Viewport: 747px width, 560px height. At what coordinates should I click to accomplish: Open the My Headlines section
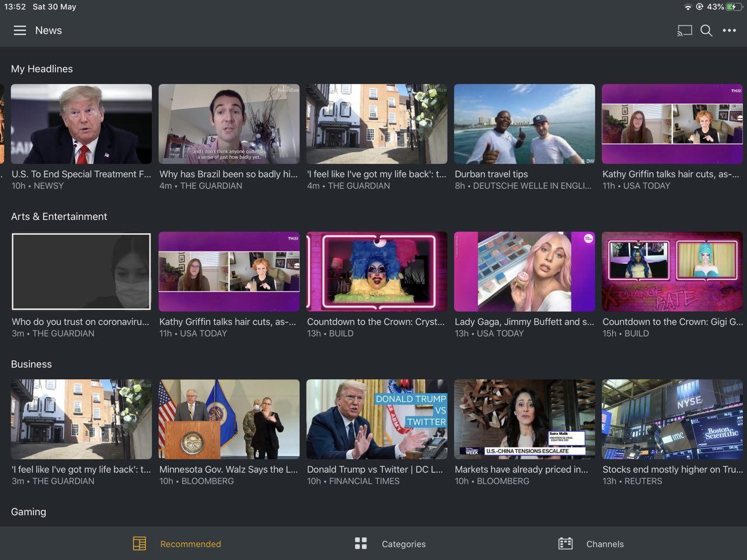42,69
